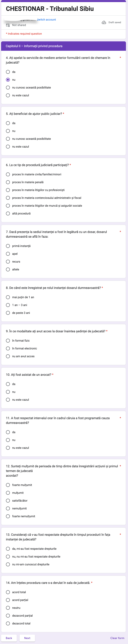The width and height of the screenshot is (128, 644).
Task: Go to the Next form page
Action: tap(27, 638)
